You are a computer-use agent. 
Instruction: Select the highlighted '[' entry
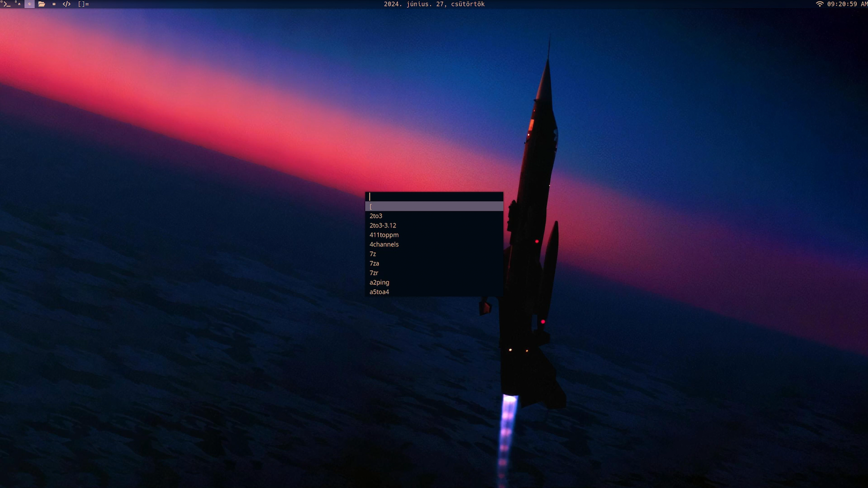[434, 206]
